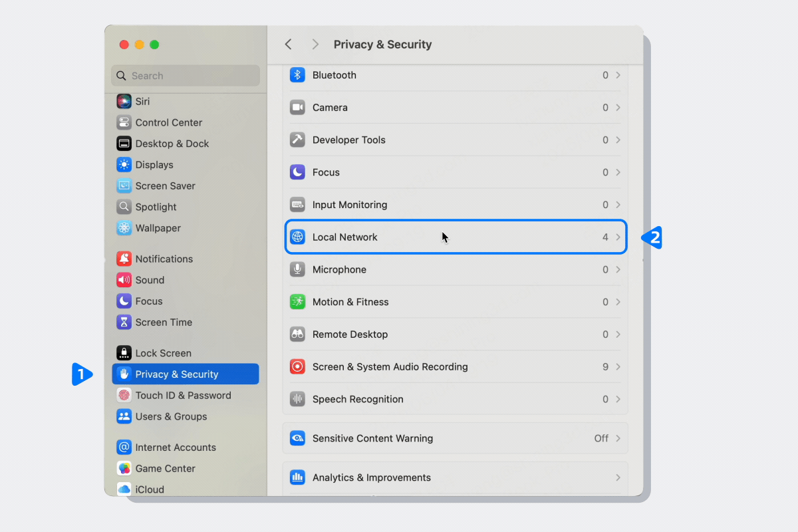Click the Remote Desktop binoculars icon
This screenshot has width=798, height=532.
(x=297, y=334)
